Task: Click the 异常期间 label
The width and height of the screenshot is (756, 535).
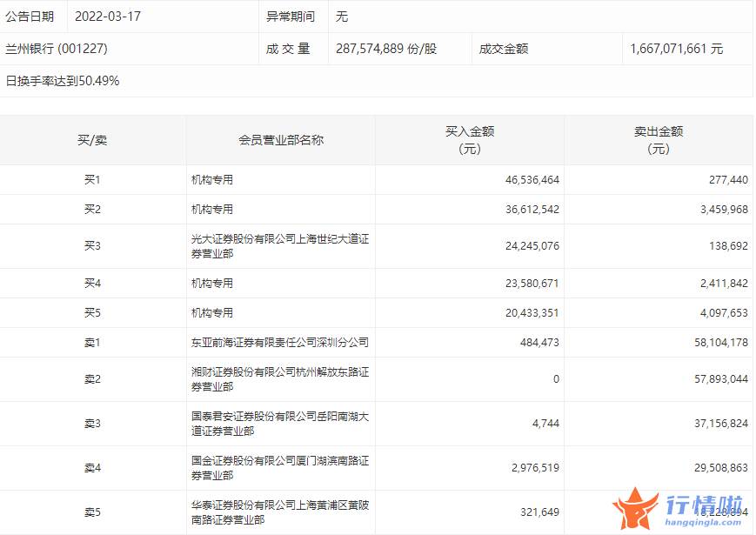Action: click(x=291, y=17)
